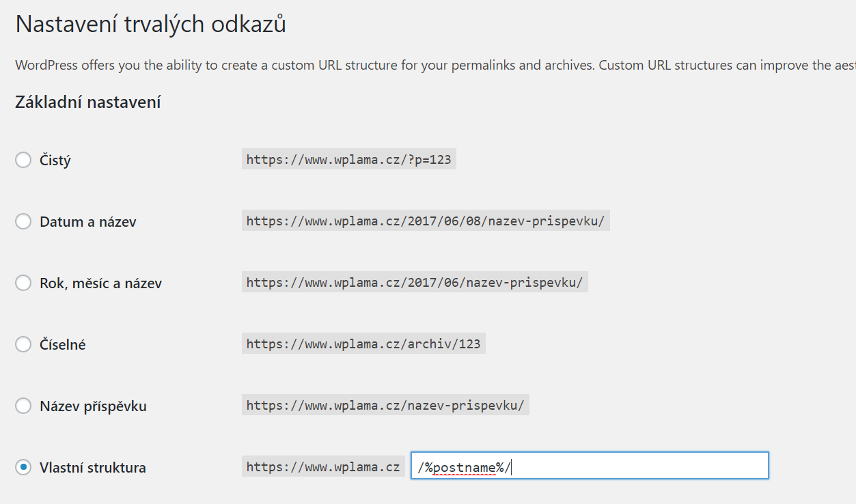Click the Číselné label text
The height and width of the screenshot is (504, 856).
63,345
